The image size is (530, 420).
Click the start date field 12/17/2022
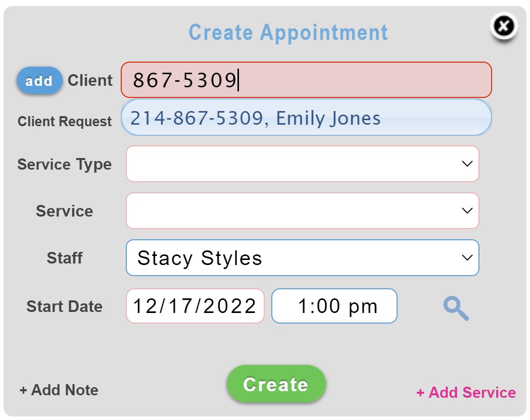(195, 306)
